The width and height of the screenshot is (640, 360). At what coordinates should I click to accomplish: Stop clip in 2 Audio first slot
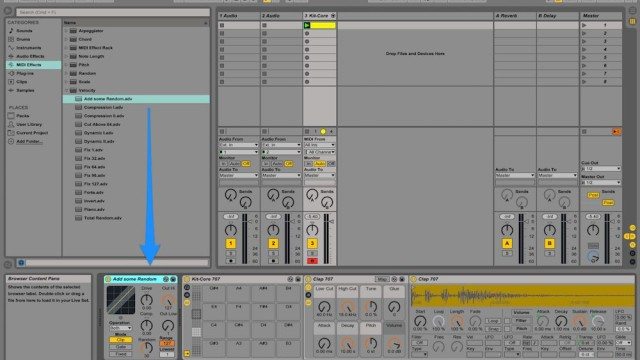point(264,25)
